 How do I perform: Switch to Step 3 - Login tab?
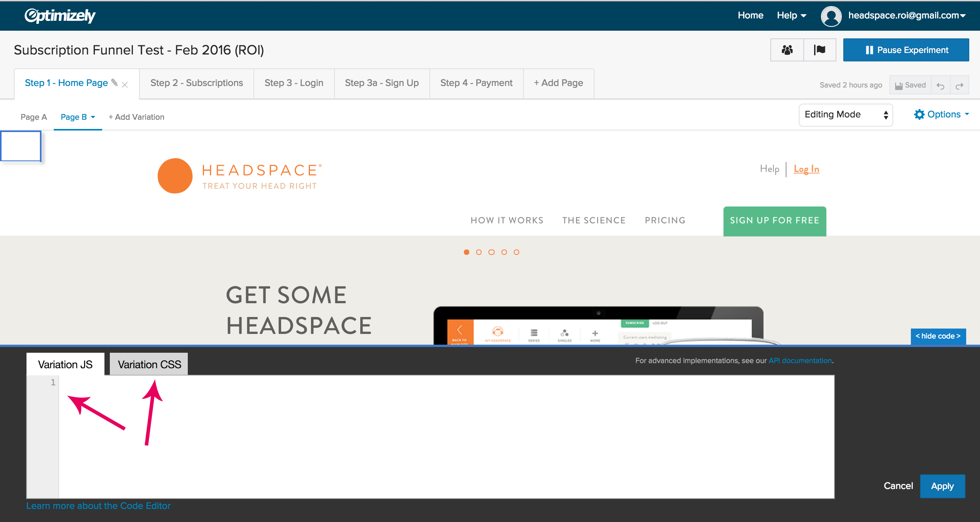click(x=294, y=83)
